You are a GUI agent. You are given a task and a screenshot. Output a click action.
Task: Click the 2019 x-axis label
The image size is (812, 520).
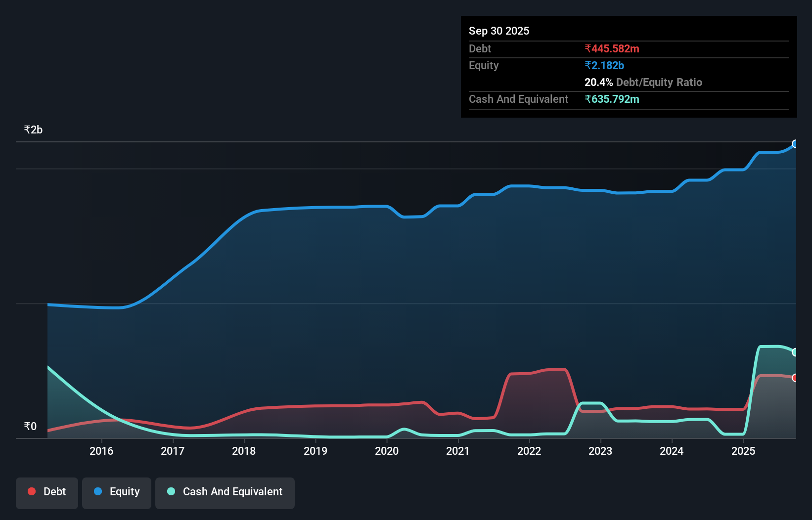[316, 451]
